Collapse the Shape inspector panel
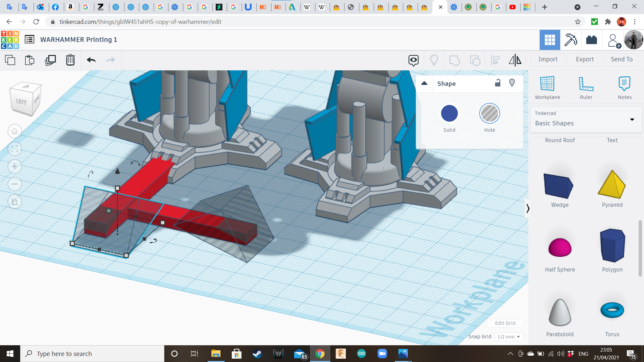The height and width of the screenshot is (362, 644). point(424,83)
